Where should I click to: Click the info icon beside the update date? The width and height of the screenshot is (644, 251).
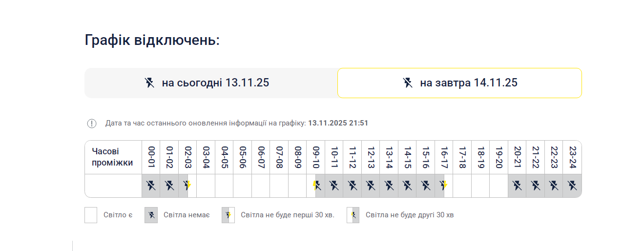[x=92, y=124]
